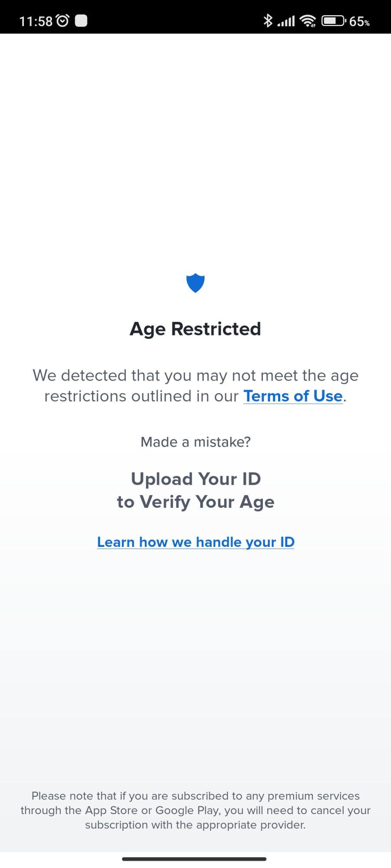Image resolution: width=391 pixels, height=868 pixels.
Task: Tap the clock showing 11:58
Action: coord(37,20)
